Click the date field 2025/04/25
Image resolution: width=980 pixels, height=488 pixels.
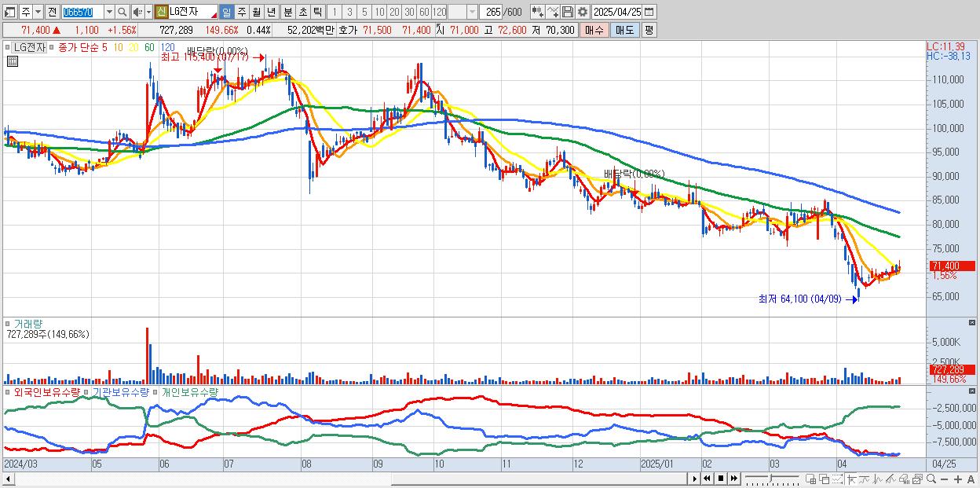pos(616,12)
